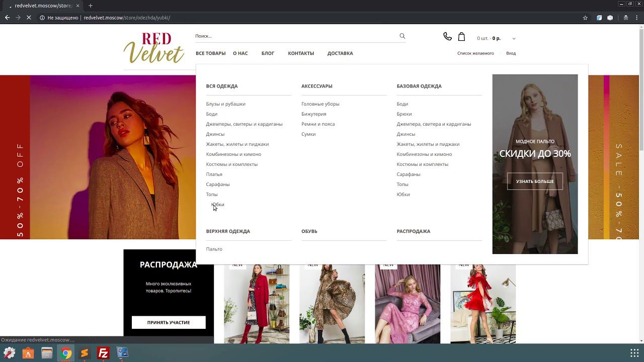The width and height of the screenshot is (644, 362).
Task: Open the РАСПРОДАЖА heading in the mega menu
Action: [x=414, y=231]
